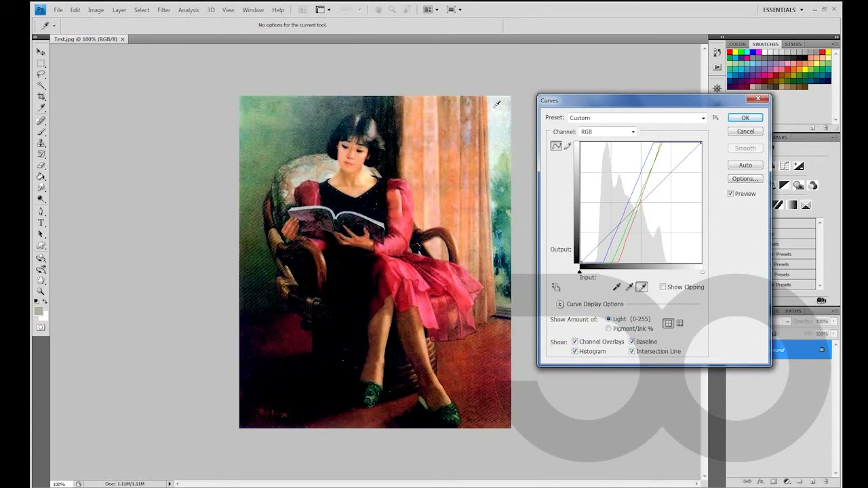This screenshot has height=488, width=868.
Task: Select the Paint Bucket tool
Action: coord(41,177)
